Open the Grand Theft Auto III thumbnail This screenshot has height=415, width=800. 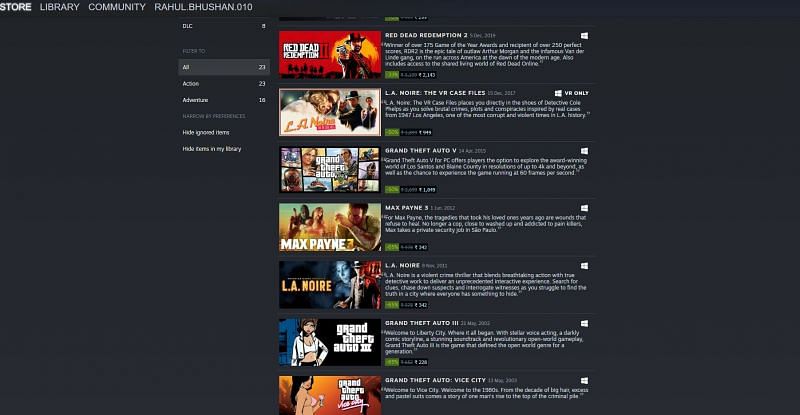[x=330, y=343]
